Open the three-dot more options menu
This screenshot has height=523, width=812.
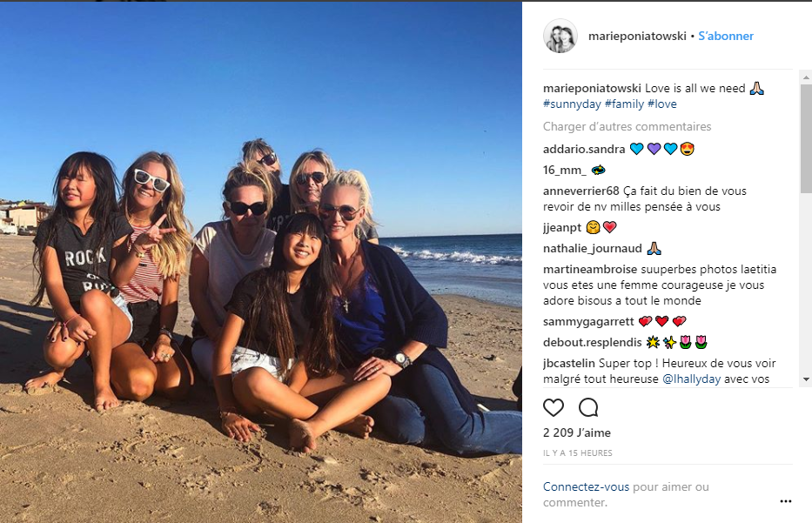point(786,501)
